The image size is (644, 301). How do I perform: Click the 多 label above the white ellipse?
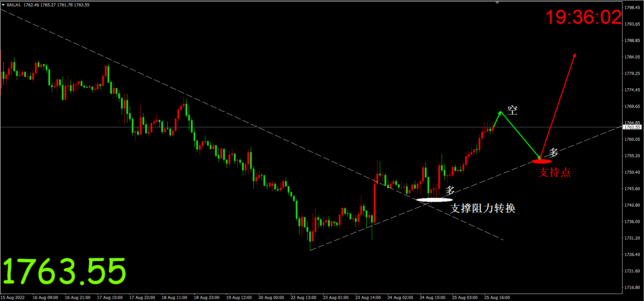(x=450, y=190)
